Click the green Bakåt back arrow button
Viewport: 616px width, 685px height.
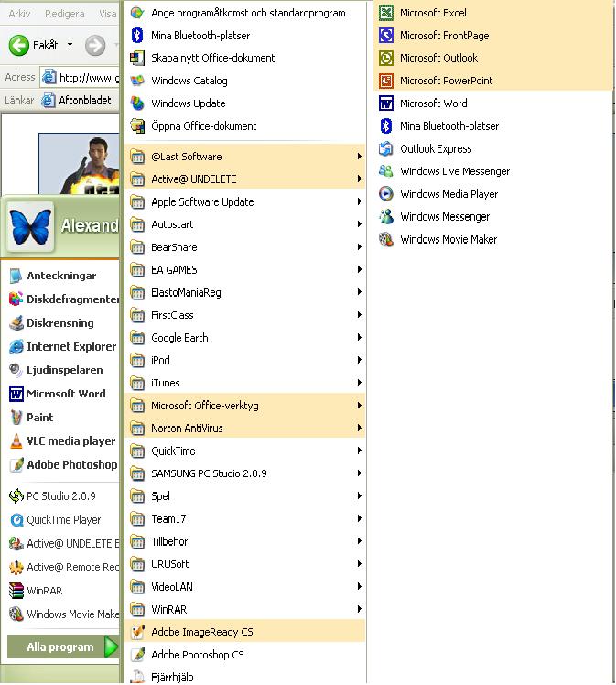[x=19, y=46]
